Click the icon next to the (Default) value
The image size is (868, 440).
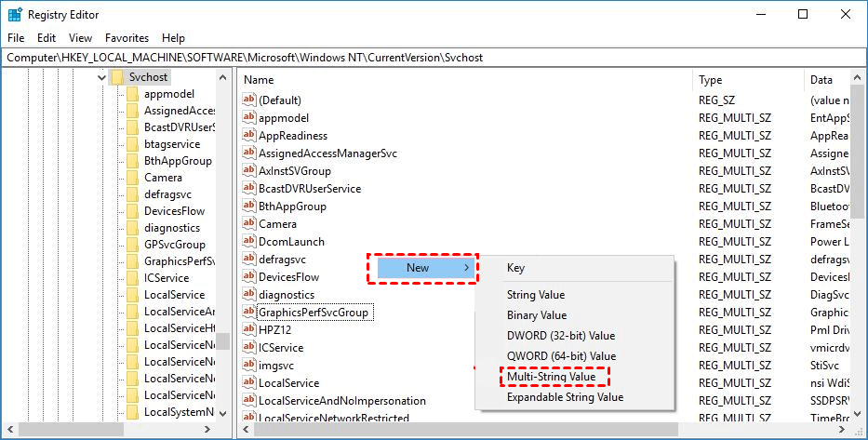pyautogui.click(x=248, y=100)
